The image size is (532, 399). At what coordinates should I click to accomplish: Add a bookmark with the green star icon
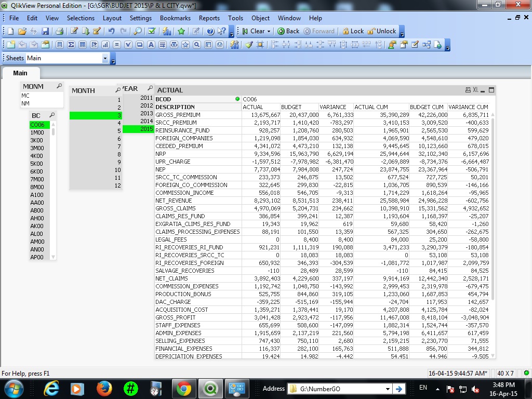pyautogui.click(x=181, y=31)
